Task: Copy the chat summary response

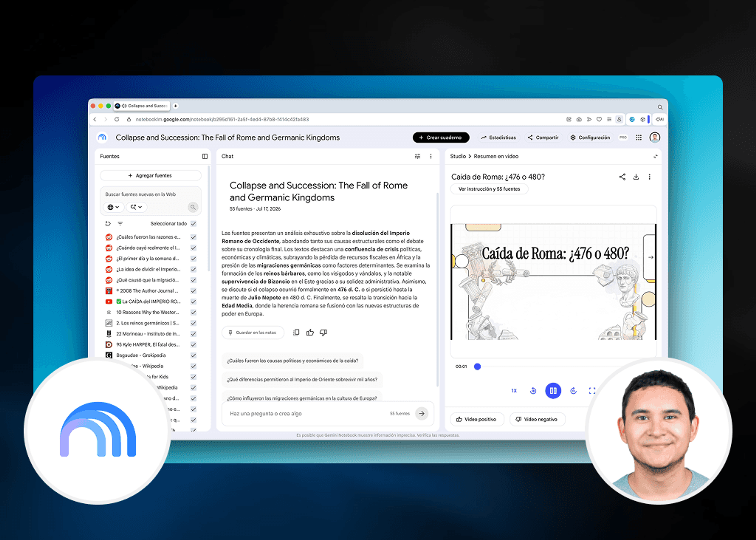Action: point(296,333)
